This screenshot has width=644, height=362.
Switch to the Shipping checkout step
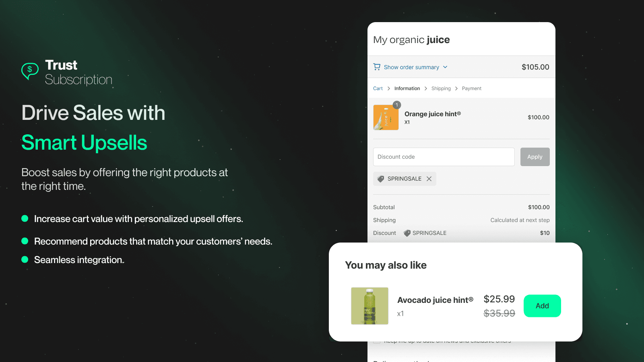[441, 88]
